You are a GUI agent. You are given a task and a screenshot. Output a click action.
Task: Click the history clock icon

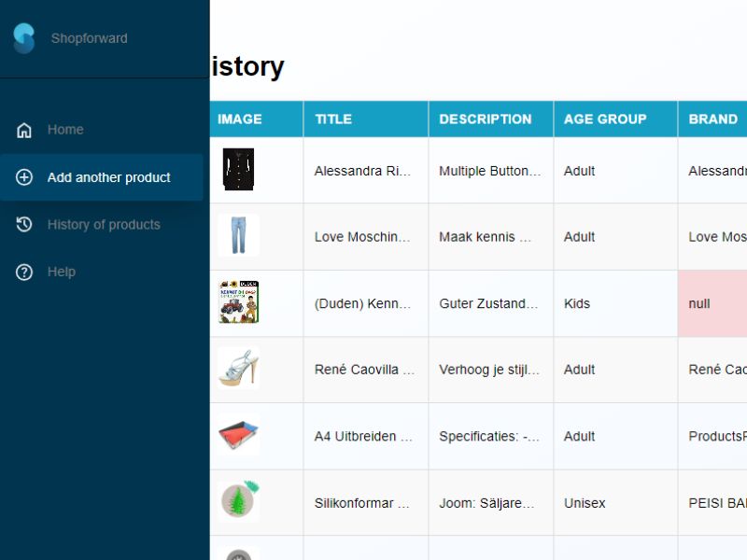24,224
